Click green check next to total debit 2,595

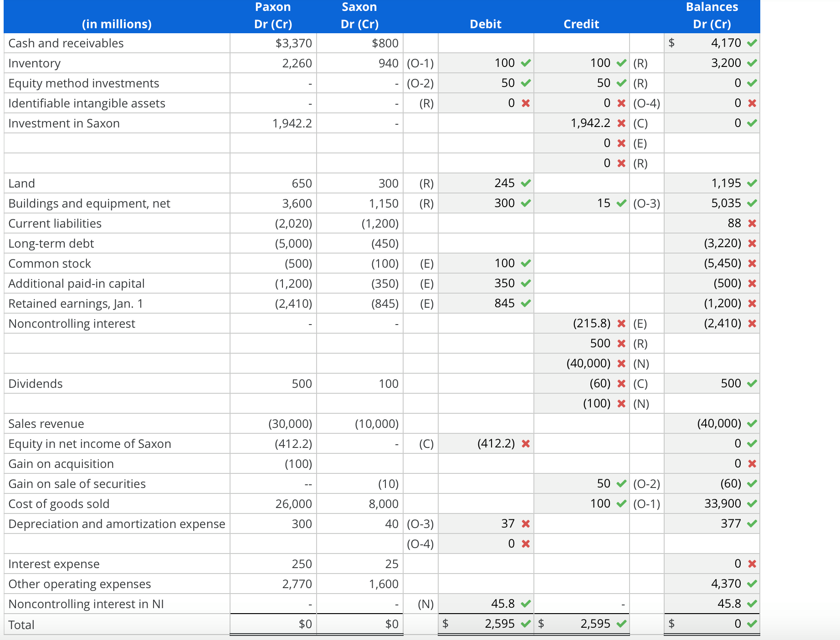[x=526, y=624]
